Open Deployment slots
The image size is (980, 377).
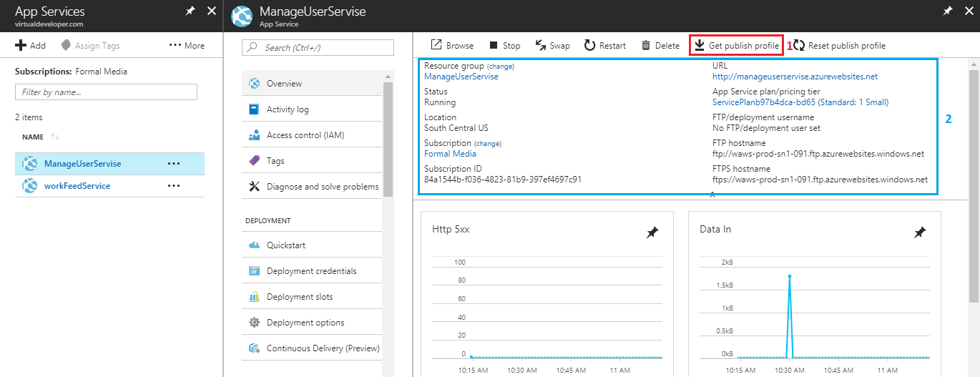pyautogui.click(x=313, y=297)
